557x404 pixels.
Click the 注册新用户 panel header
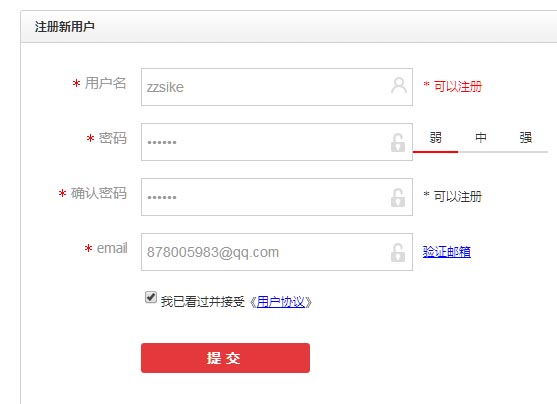[288, 27]
